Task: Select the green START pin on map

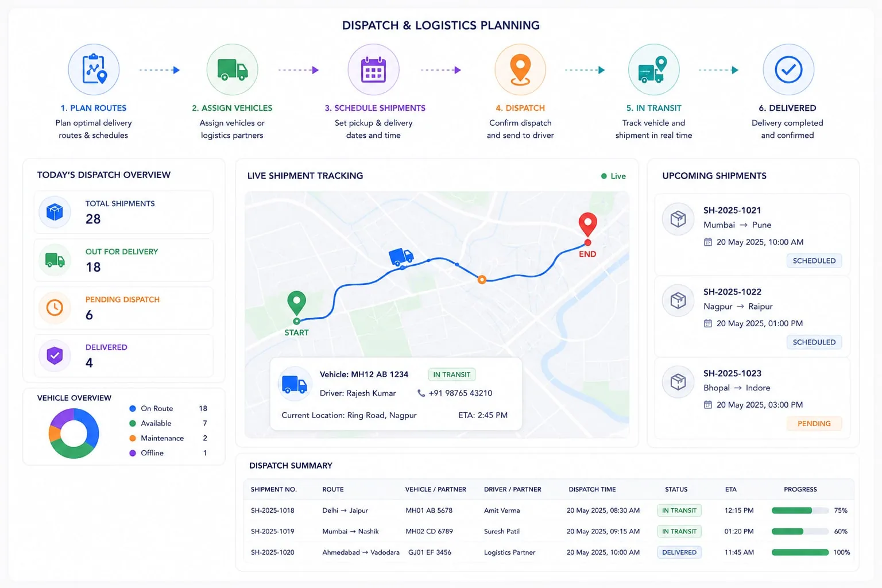Action: pos(296,304)
